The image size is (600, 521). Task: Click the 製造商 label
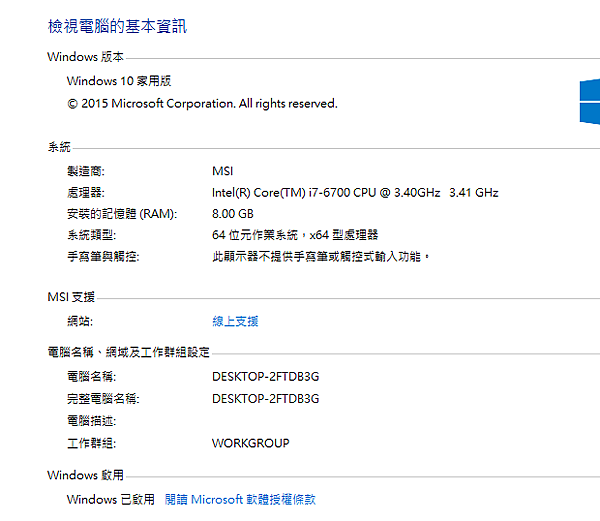(85, 171)
